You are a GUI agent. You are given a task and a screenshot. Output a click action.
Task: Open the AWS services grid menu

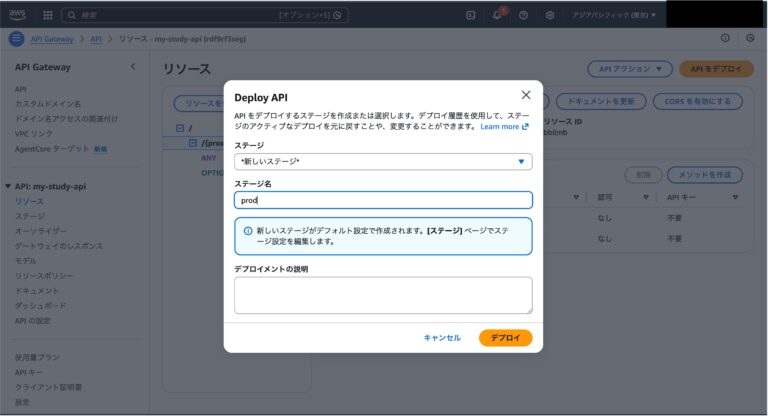tap(47, 15)
